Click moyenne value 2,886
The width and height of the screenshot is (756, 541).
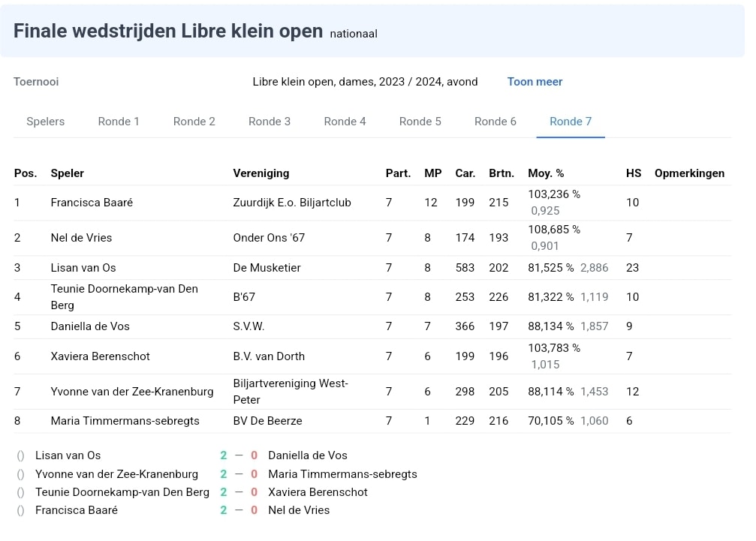[595, 268]
